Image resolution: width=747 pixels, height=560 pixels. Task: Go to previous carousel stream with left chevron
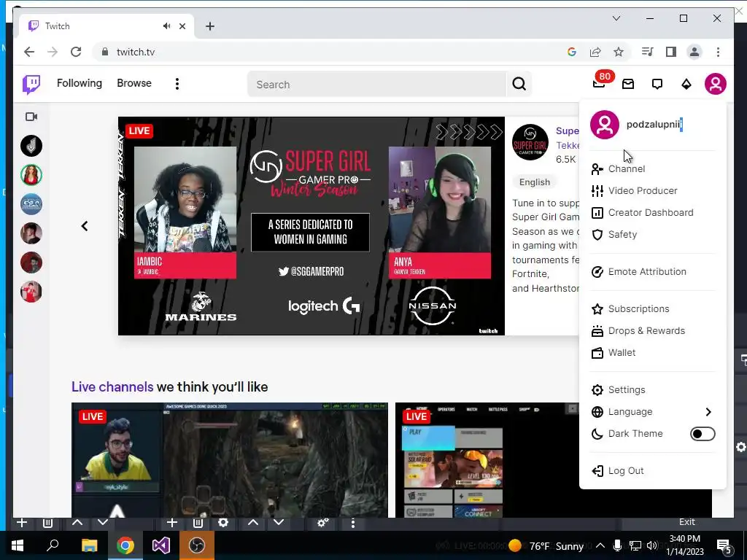click(x=85, y=226)
